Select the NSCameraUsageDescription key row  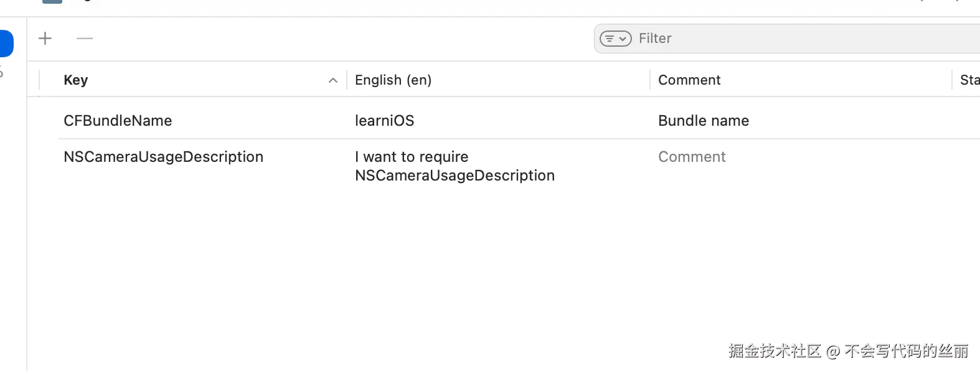click(x=163, y=157)
